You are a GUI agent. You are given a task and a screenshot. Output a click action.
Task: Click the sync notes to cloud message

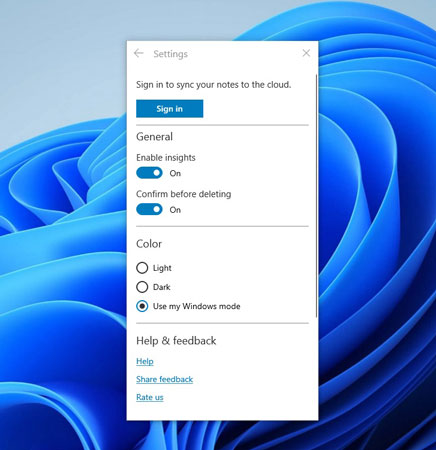(213, 85)
